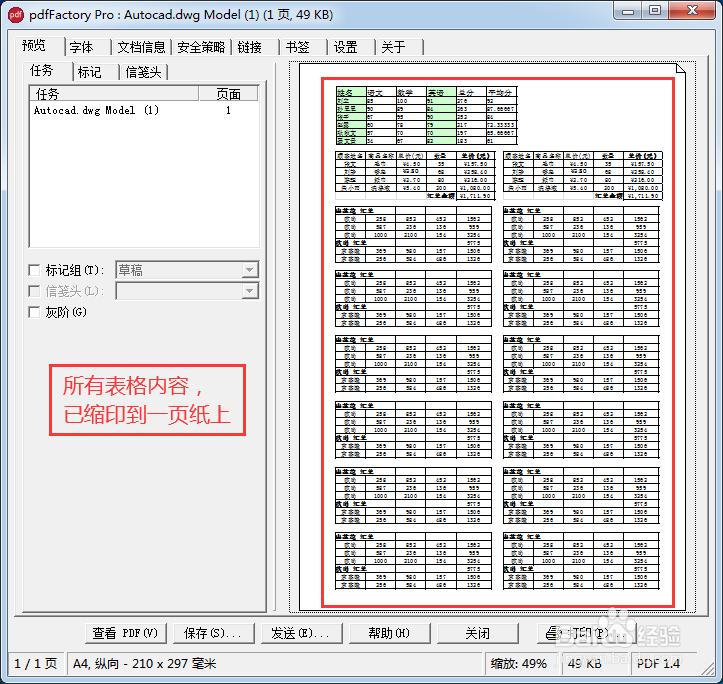Maximize the pdfFactory Pro window
Viewport: 723px width, 684px height.
pos(655,11)
